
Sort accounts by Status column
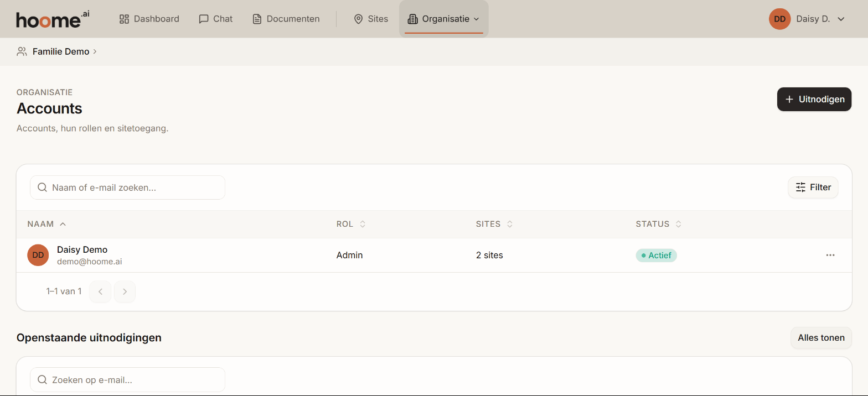point(658,224)
